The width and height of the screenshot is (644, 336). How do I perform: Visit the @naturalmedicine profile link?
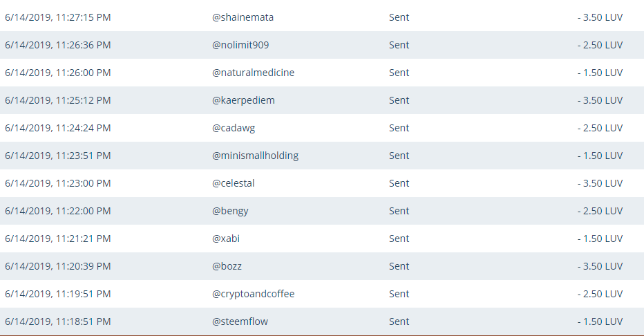[253, 73]
